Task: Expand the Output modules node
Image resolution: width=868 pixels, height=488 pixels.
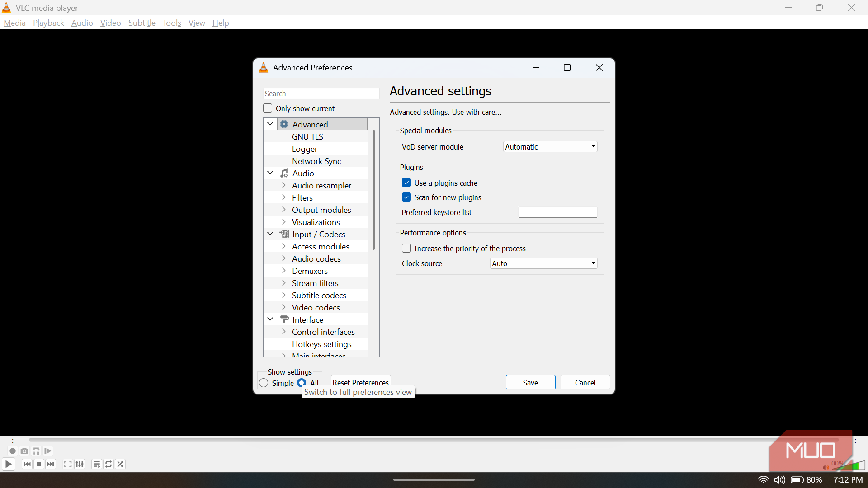Action: pyautogui.click(x=284, y=210)
